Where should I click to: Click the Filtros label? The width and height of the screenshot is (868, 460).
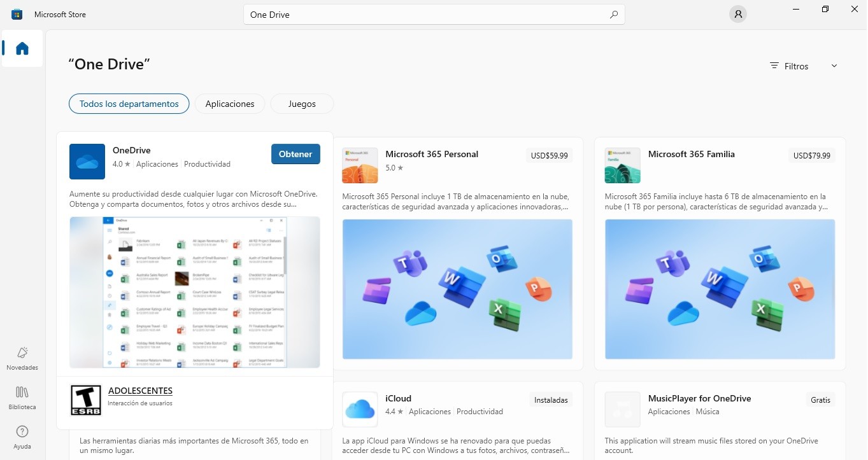click(796, 66)
